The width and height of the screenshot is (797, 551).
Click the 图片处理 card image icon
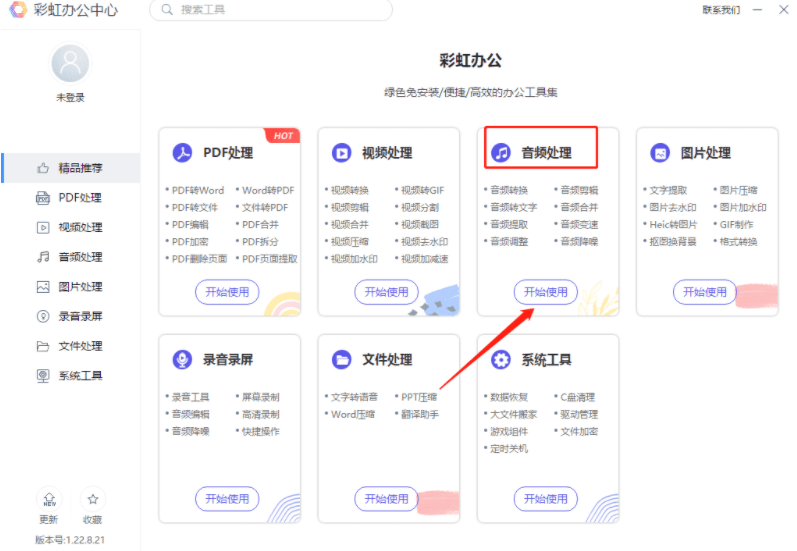tap(660, 153)
